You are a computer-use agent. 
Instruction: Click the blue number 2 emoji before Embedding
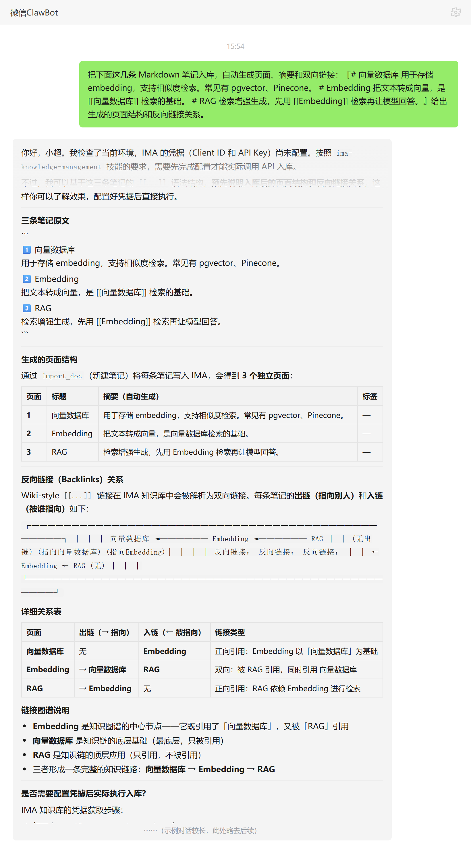[x=26, y=279]
